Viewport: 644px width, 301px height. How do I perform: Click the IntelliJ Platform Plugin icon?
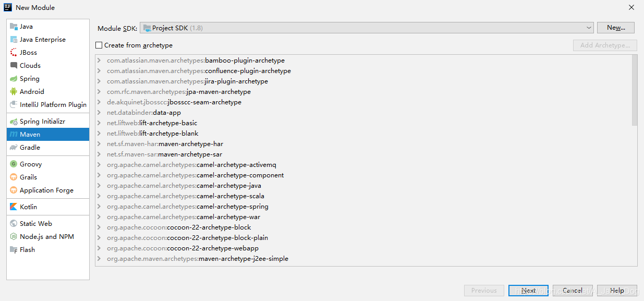point(14,105)
